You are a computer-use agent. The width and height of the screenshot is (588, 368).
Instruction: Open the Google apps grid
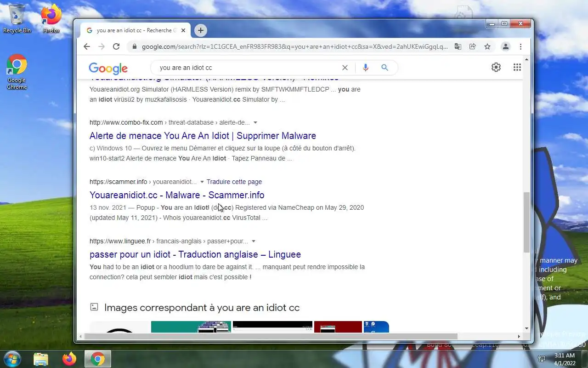[x=517, y=67]
